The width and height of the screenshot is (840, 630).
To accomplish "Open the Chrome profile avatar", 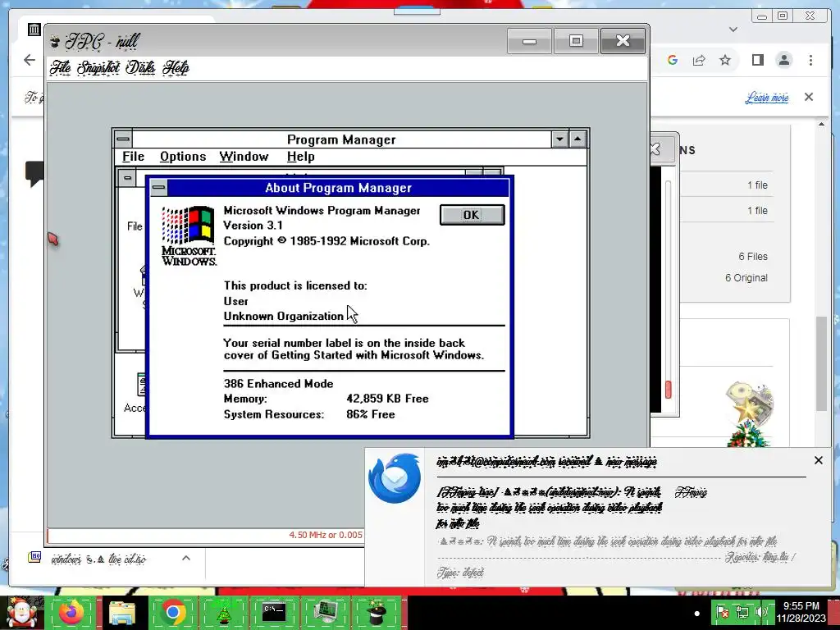I will pos(784,60).
